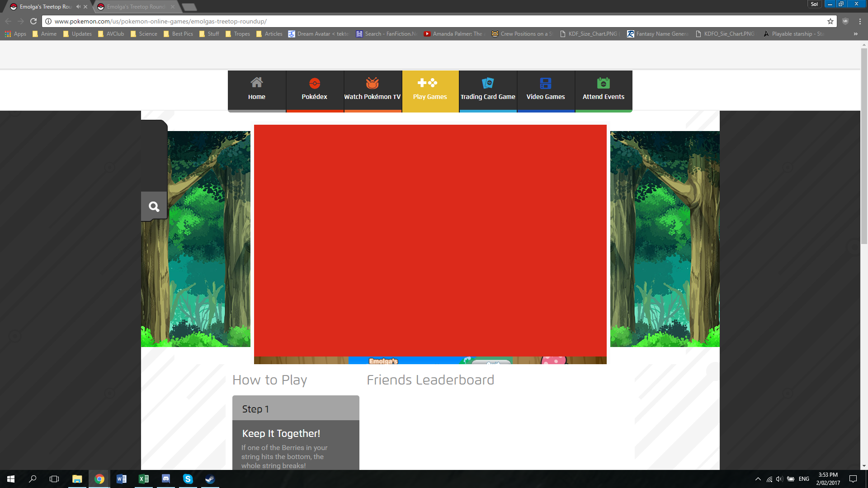Open Task View from the taskbar
The image size is (868, 488).
point(54,479)
